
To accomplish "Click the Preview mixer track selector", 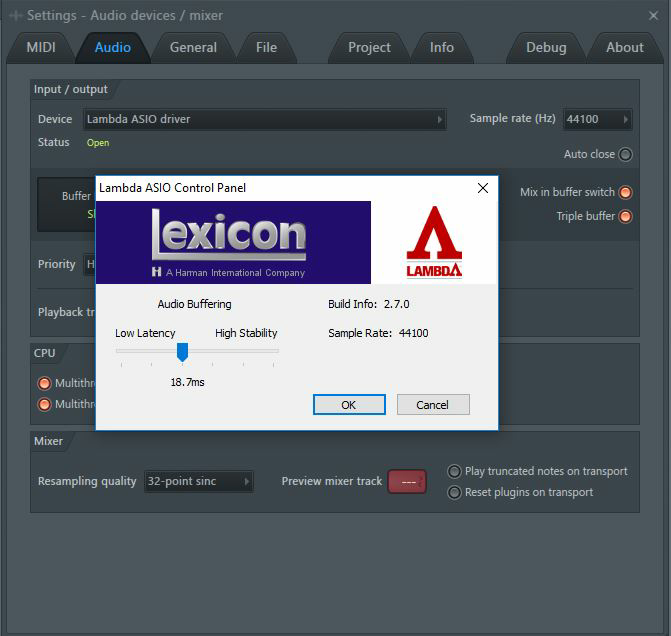I will tap(407, 482).
